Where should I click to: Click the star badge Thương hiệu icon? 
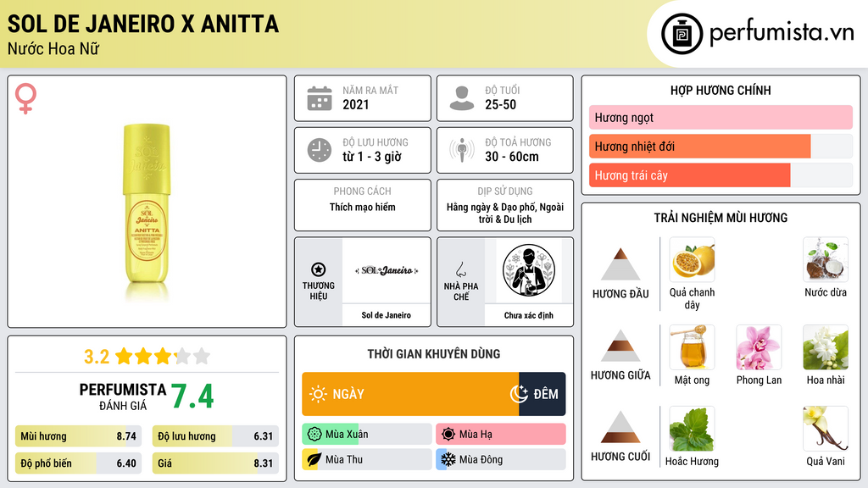coord(319,269)
